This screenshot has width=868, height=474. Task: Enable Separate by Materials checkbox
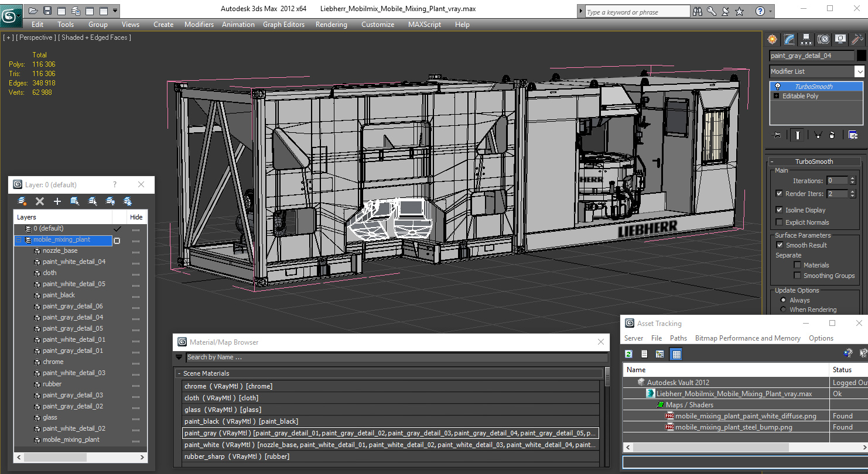(797, 265)
